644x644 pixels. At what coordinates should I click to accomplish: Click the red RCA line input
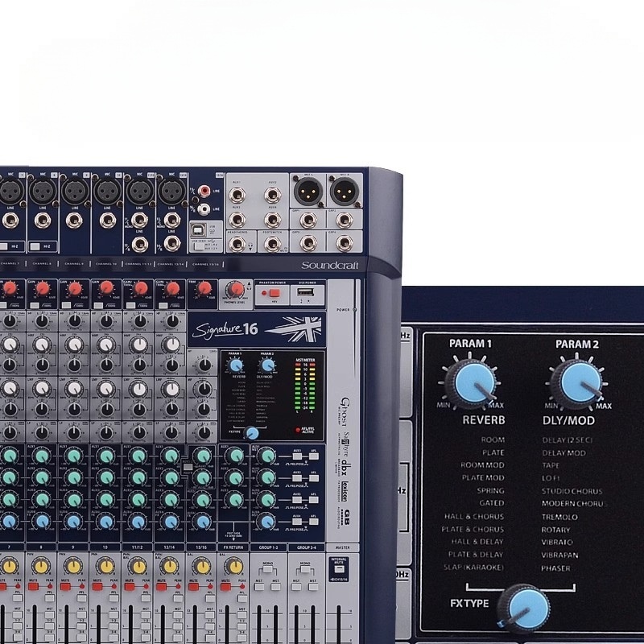coord(204,191)
